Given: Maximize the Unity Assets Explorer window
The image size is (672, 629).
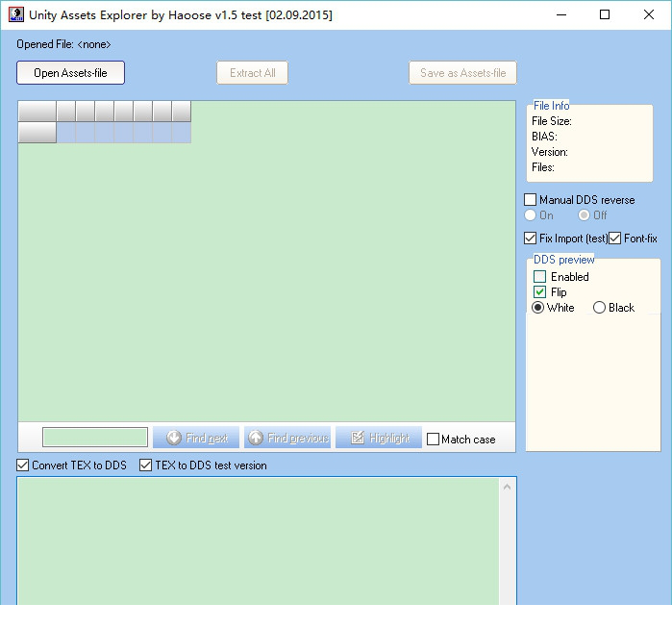Looking at the screenshot, I should tap(605, 14).
